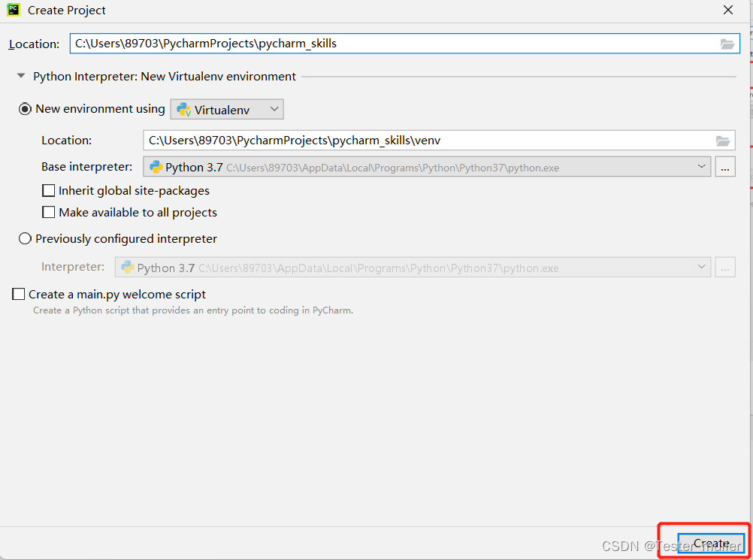Click the 'Base interpreter:' label
Screen dimensions: 753x560
[x=87, y=167]
